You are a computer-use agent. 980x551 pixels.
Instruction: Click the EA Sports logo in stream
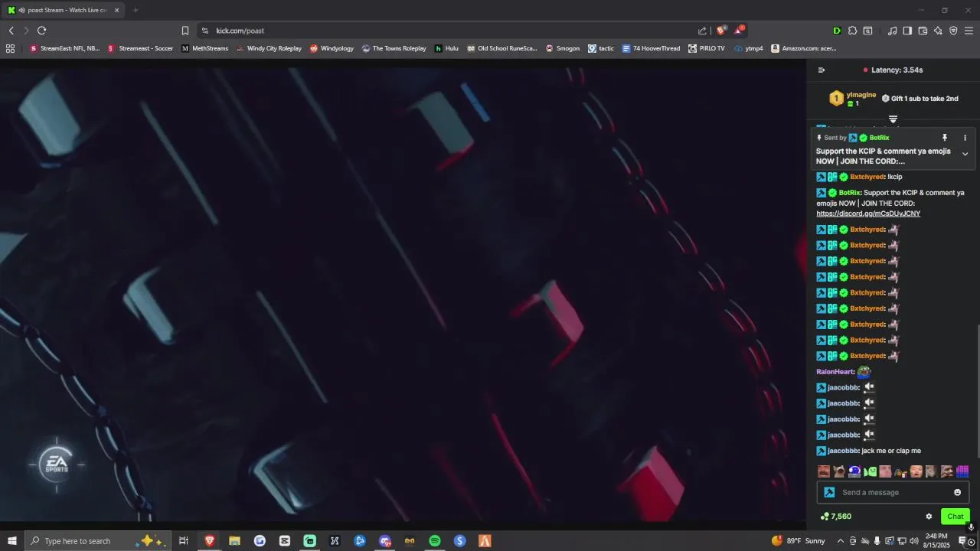click(x=57, y=464)
